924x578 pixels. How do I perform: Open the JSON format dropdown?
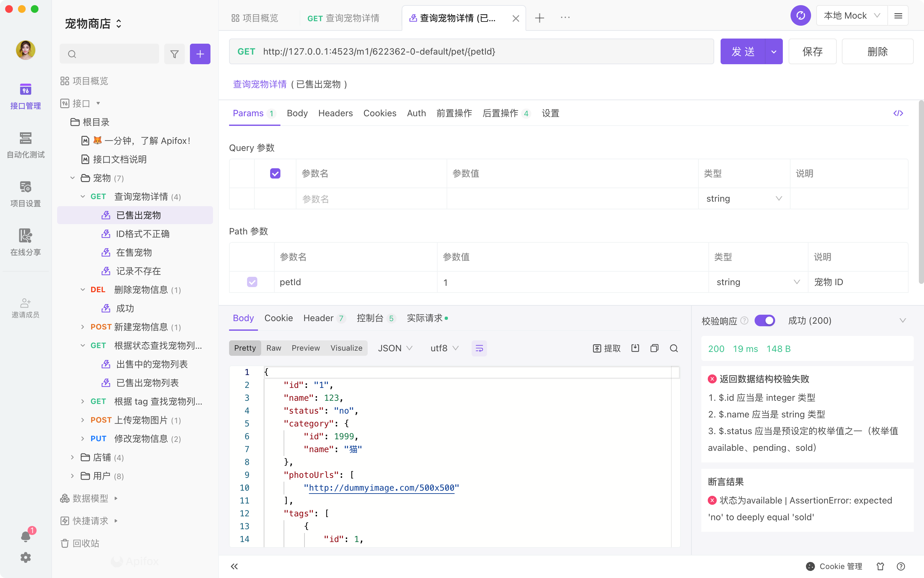coord(395,348)
